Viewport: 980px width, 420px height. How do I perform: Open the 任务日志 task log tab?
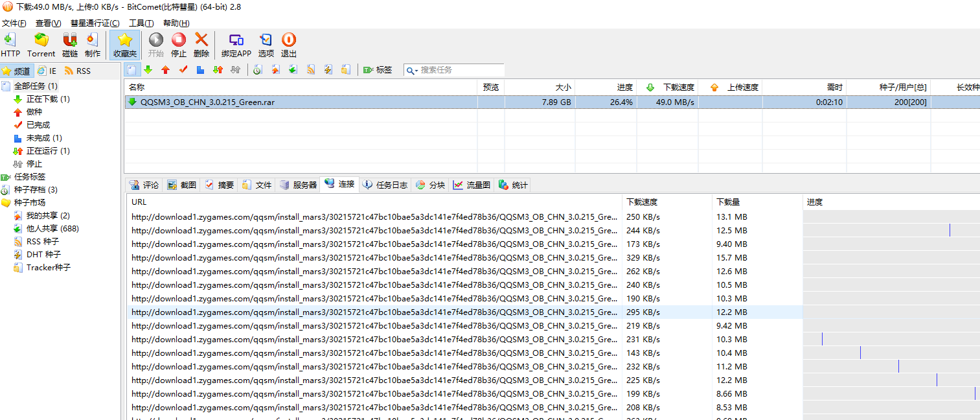click(385, 185)
